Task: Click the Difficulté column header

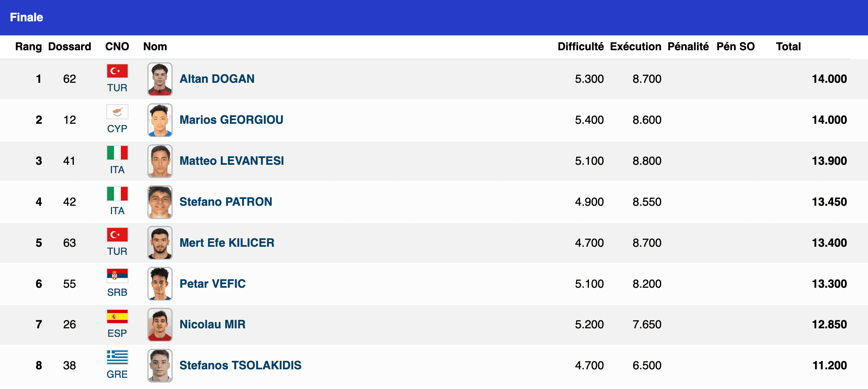Action: [581, 47]
